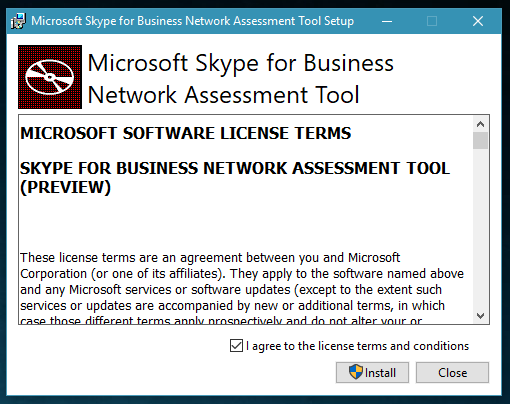The image size is (510, 404).
Task: Click the empty scrollbar track below the thumb
Action: click(480, 228)
